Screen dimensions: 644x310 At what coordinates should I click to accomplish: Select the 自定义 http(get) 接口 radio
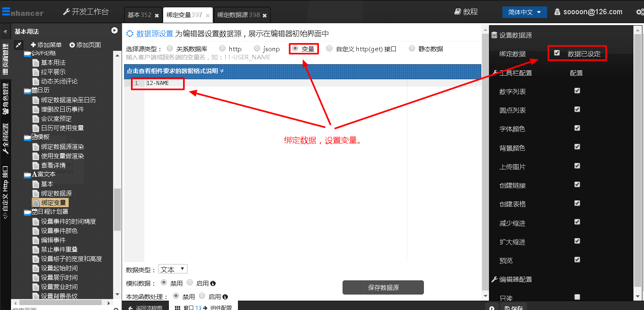pos(330,48)
